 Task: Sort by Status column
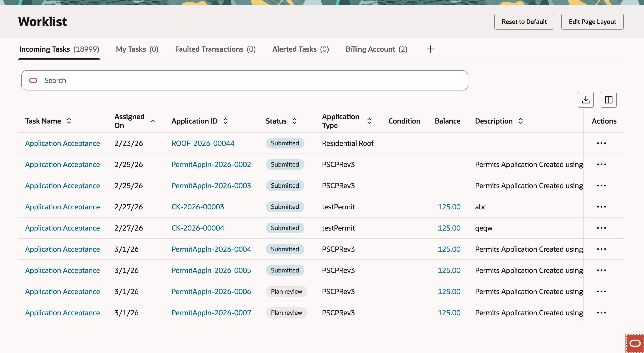[294, 121]
